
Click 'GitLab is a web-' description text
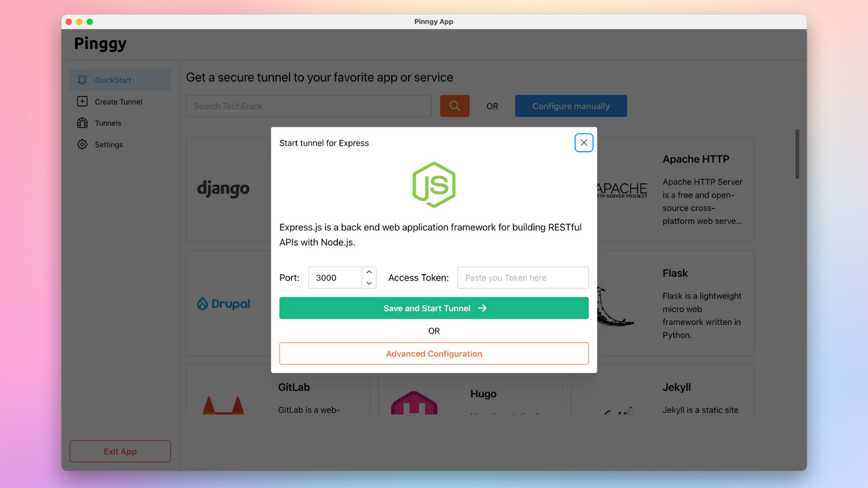(309, 410)
